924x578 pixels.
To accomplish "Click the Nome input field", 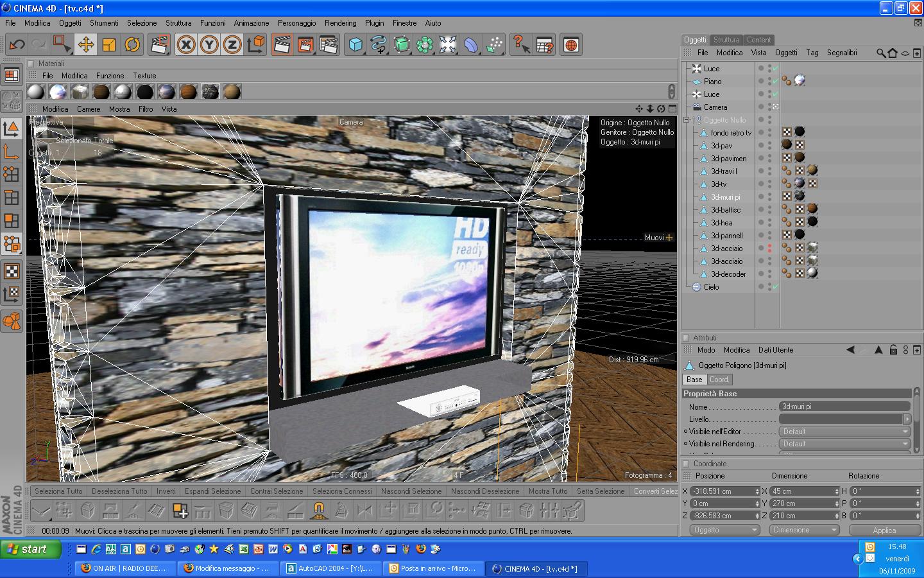I will [844, 407].
